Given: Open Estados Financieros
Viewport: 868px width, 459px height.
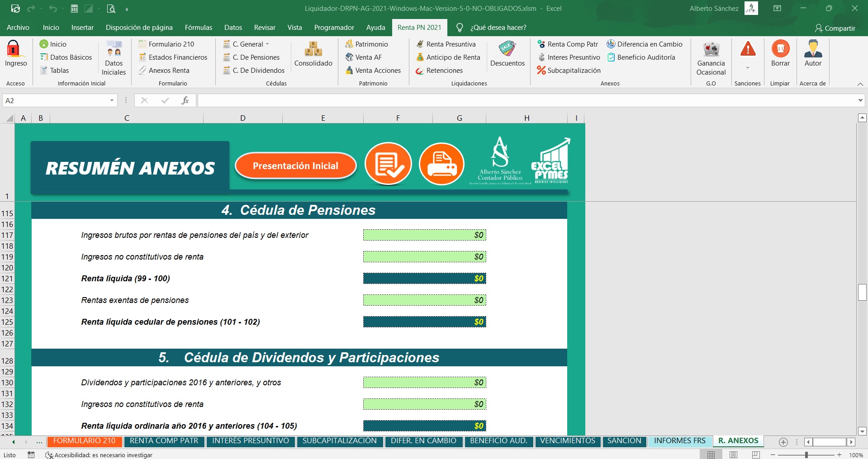Looking at the screenshot, I should 173,57.
